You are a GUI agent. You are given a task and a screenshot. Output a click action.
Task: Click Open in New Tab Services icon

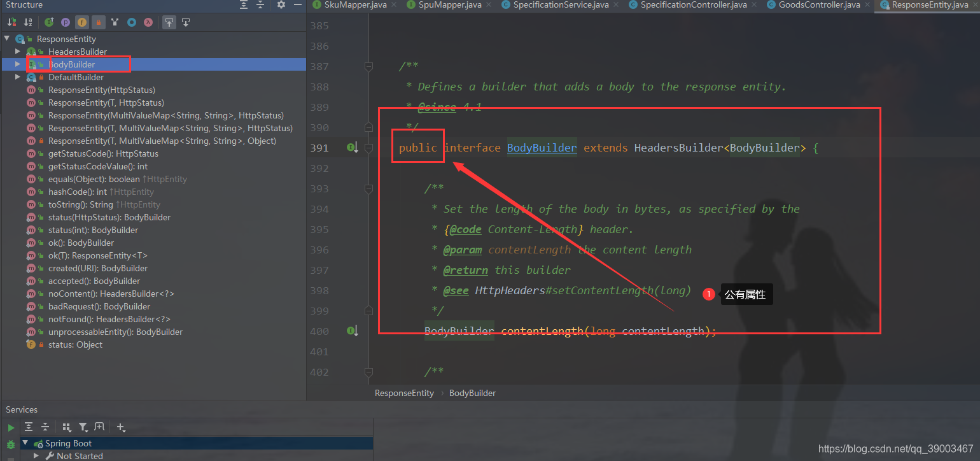click(99, 427)
